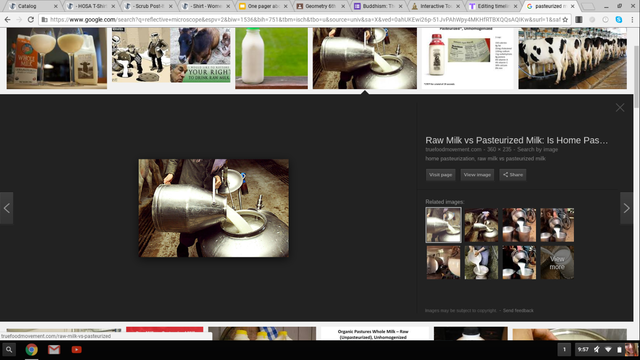Image resolution: width=640 pixels, height=360 pixels.
Task: Click the Skype extension icon in the toolbar
Action: coord(619,19)
